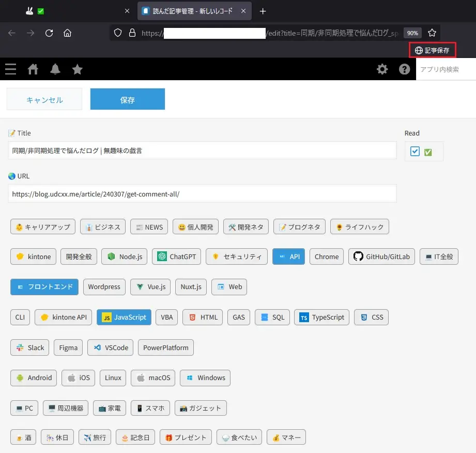Reload the page in the browser

tap(49, 33)
